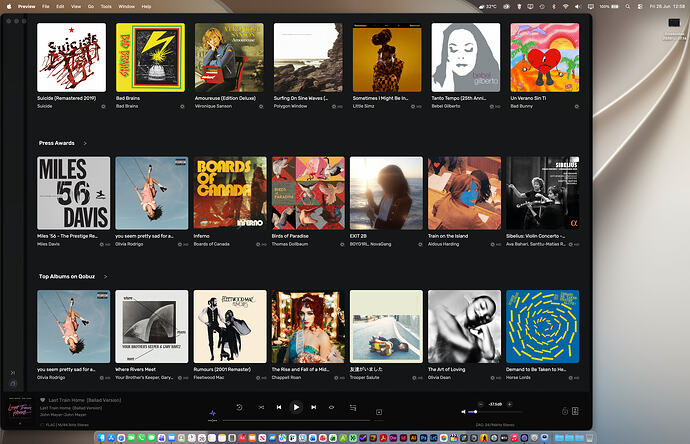Open the Apple menu
Image resolution: width=690 pixels, height=444 pixels.
click(x=9, y=7)
